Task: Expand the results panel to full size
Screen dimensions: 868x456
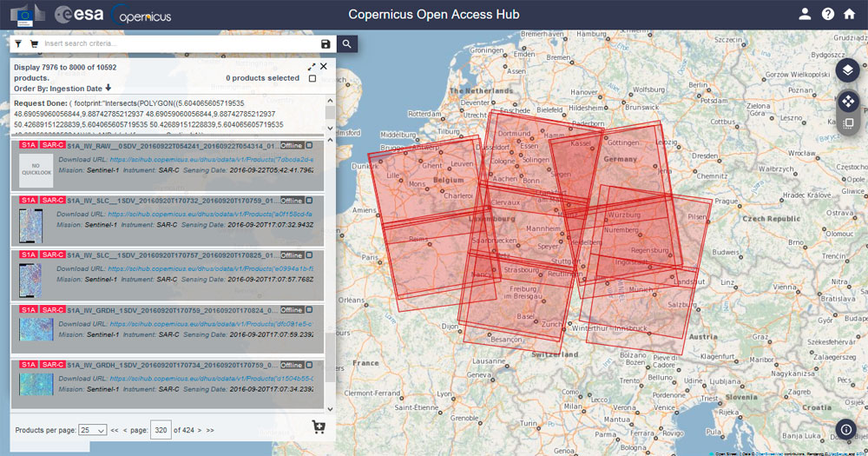Action: point(311,67)
